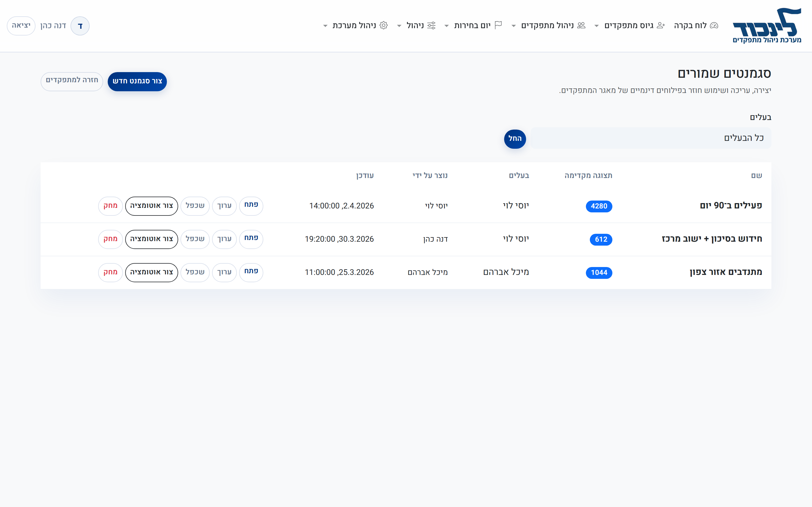
Task: Click the election day flag icon
Action: point(498,25)
